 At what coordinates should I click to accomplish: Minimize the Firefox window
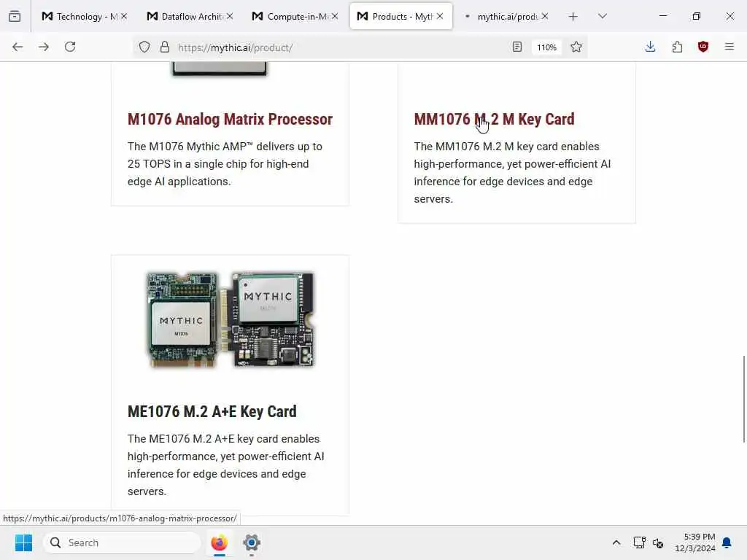coord(663,16)
